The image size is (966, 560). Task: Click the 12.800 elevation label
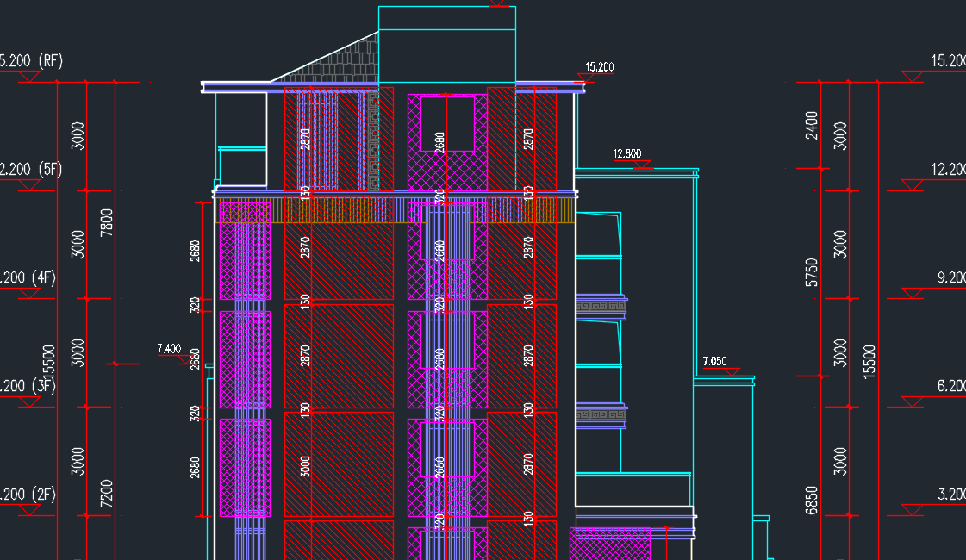coord(626,154)
